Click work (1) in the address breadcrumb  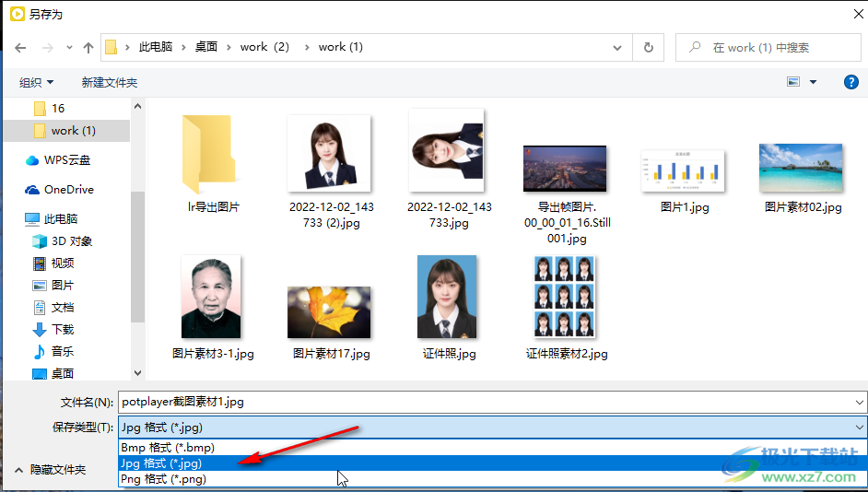340,48
